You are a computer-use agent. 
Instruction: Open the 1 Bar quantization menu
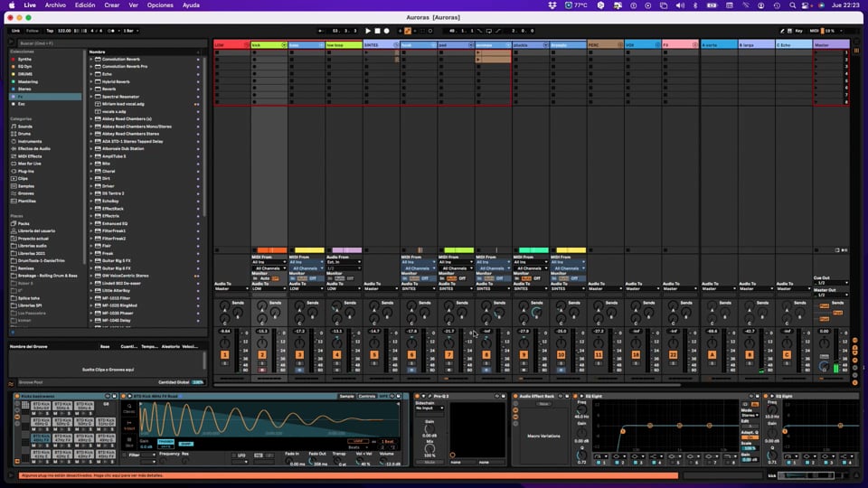[x=130, y=31]
